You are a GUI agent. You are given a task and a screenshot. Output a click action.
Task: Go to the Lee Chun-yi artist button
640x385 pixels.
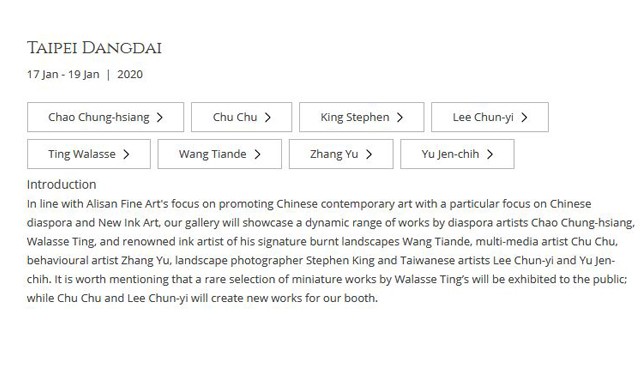pyautogui.click(x=490, y=117)
